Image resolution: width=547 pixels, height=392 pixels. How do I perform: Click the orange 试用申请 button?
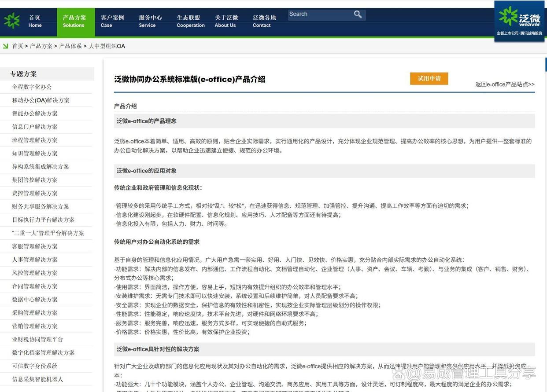[x=429, y=78]
